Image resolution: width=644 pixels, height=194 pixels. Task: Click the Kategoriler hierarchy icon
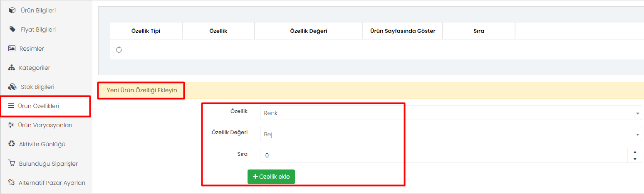(12, 68)
